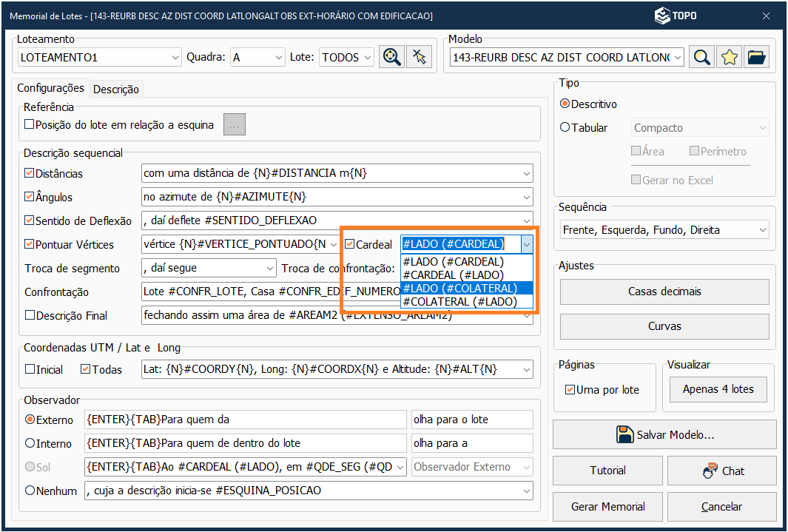Click the ellipsis button beside corner position
Image resolution: width=788 pixels, height=532 pixels.
pos(235,125)
